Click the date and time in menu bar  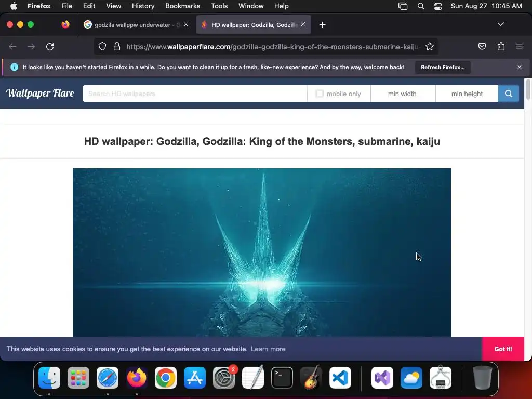pos(486,6)
